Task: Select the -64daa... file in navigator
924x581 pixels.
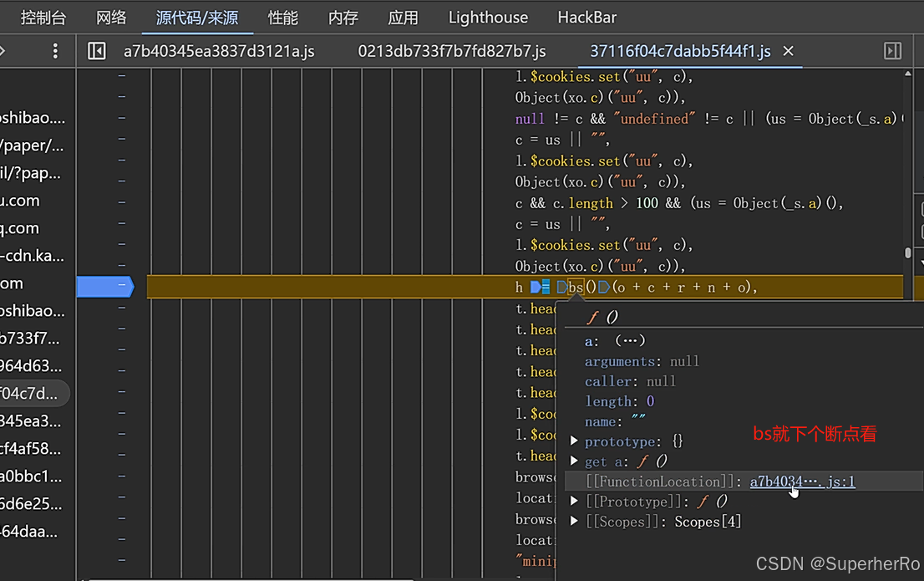Action: coord(29,532)
